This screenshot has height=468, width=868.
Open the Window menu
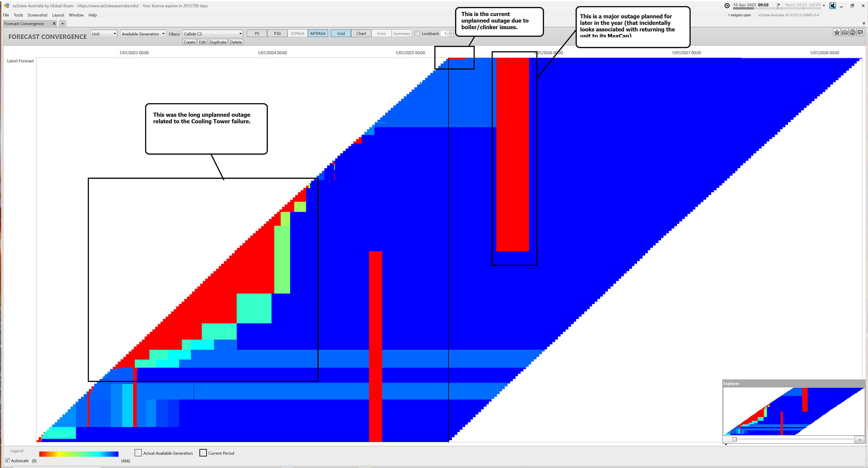76,15
